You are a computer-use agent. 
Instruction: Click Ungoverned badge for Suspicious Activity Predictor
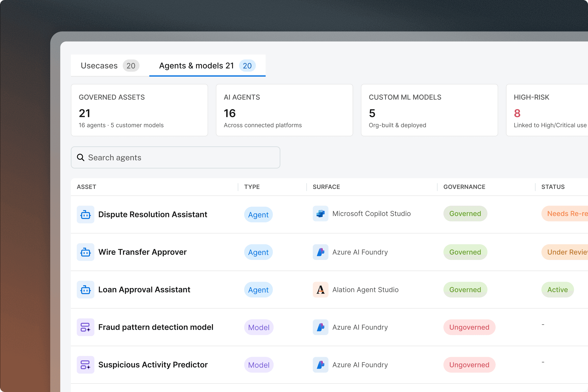[x=469, y=365]
